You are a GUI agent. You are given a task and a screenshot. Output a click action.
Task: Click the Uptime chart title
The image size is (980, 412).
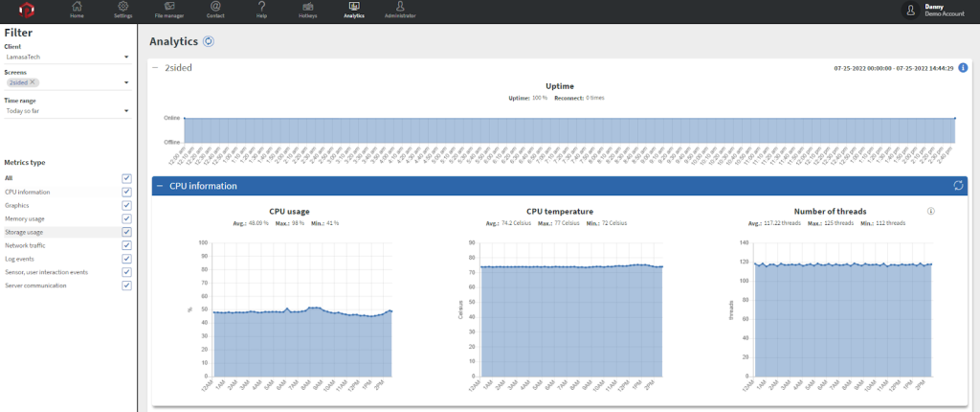click(x=559, y=86)
